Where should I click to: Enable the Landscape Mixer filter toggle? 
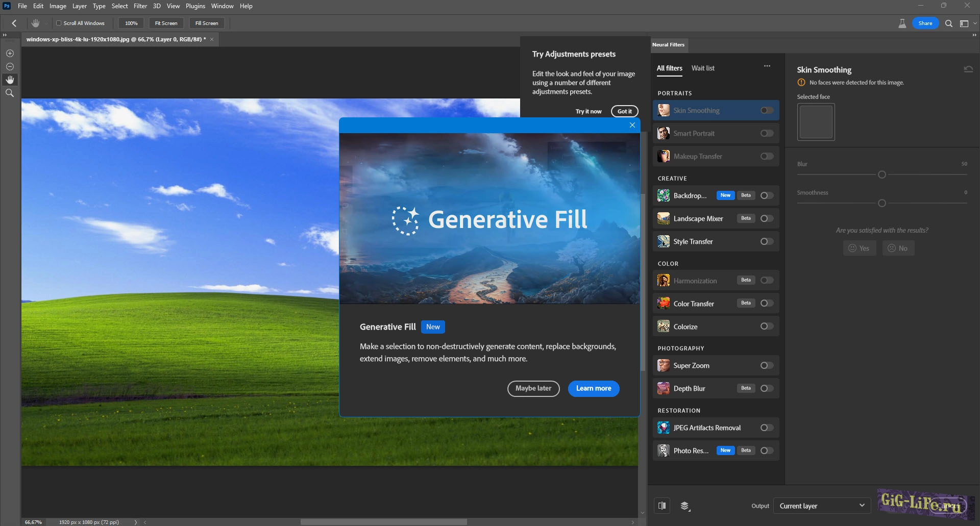pos(766,218)
